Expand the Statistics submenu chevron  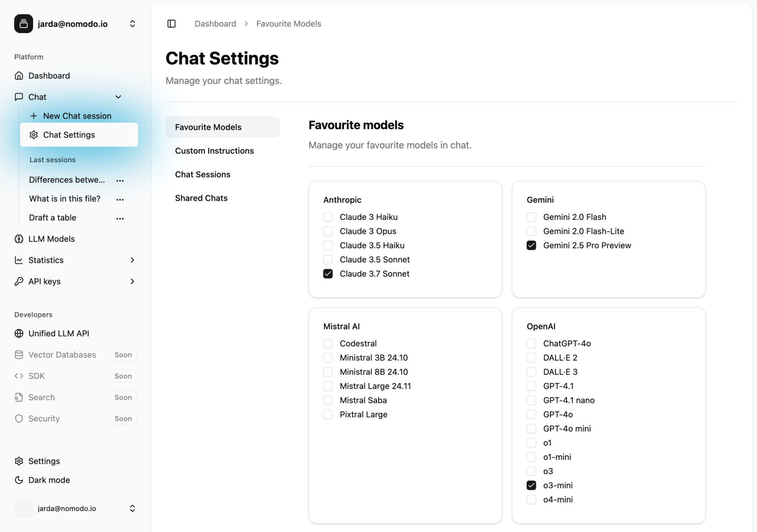(x=132, y=260)
